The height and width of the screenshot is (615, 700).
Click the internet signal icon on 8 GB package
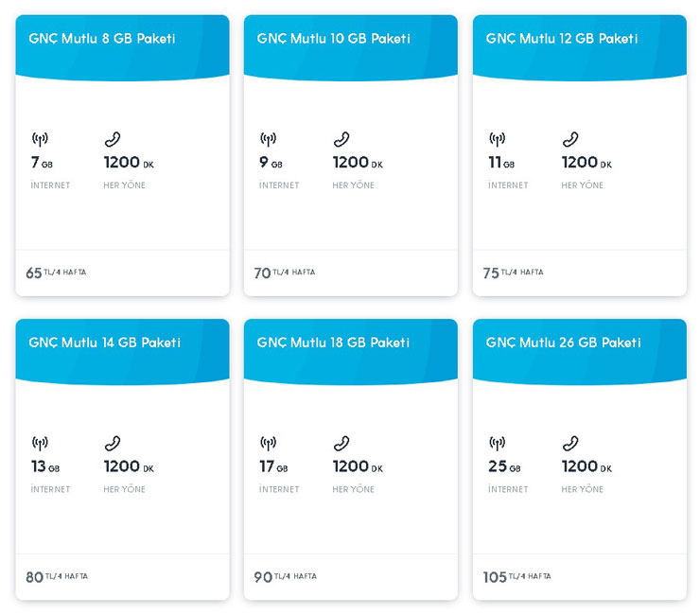(x=40, y=139)
